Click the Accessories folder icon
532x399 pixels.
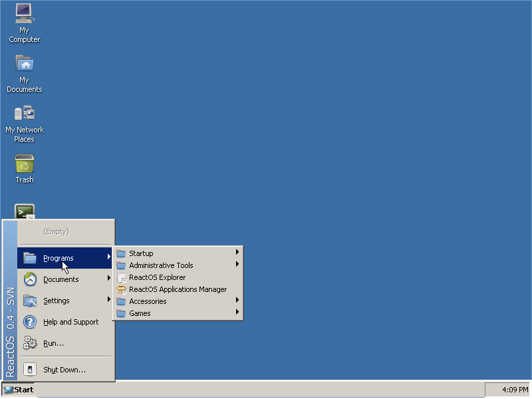tap(121, 301)
